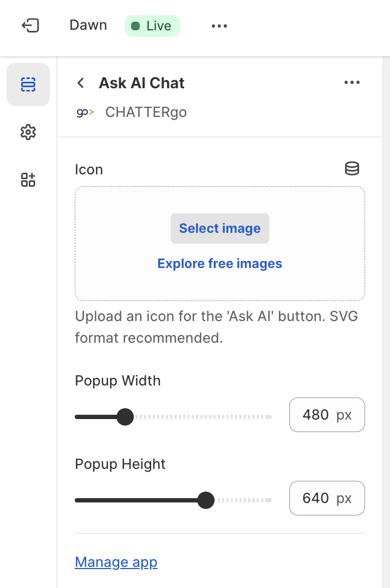Click the Dawn theme name
Screen dimensions: 390x588
(x=88, y=25)
